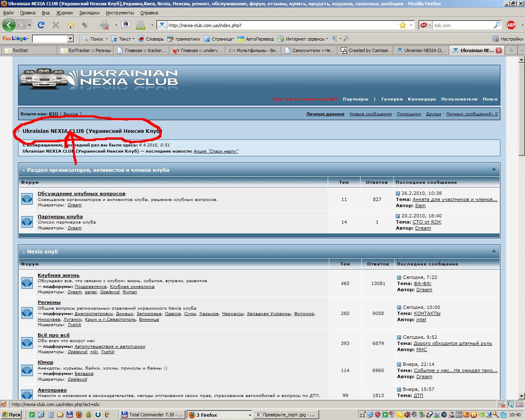Screen dimensions: 525x420
Task: Switch to the funStat tab
Action: [x=29, y=50]
